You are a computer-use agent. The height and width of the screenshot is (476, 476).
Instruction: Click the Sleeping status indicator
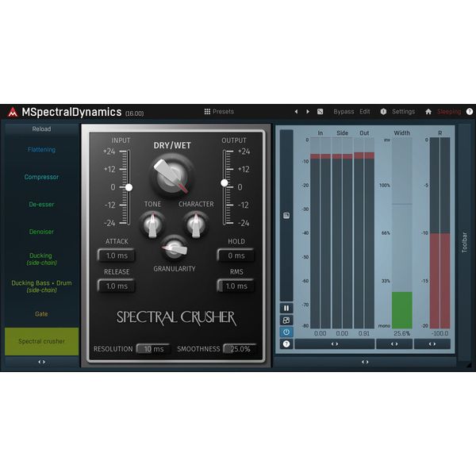(449, 112)
